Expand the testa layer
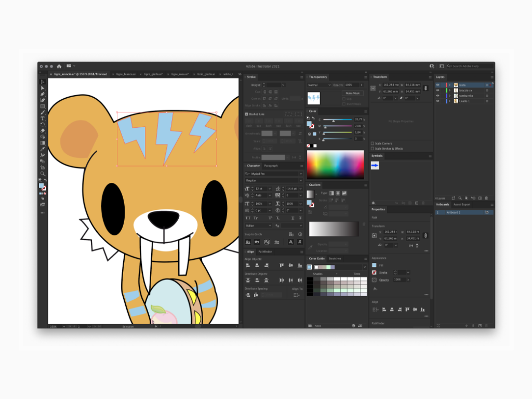This screenshot has width=532, height=399. 450,85
